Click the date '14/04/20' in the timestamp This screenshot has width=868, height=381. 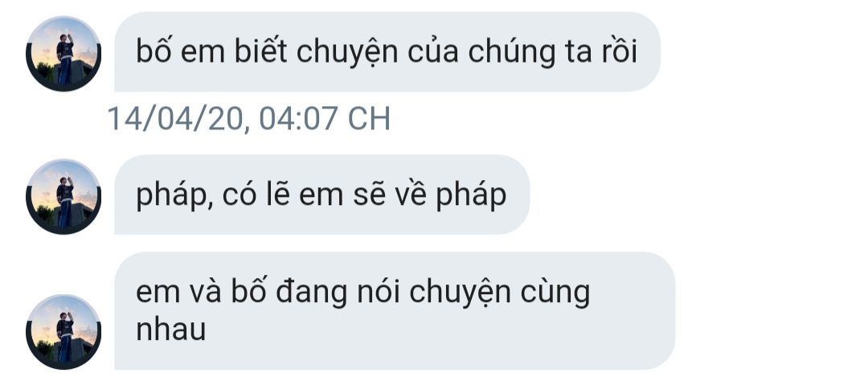pos(175,119)
